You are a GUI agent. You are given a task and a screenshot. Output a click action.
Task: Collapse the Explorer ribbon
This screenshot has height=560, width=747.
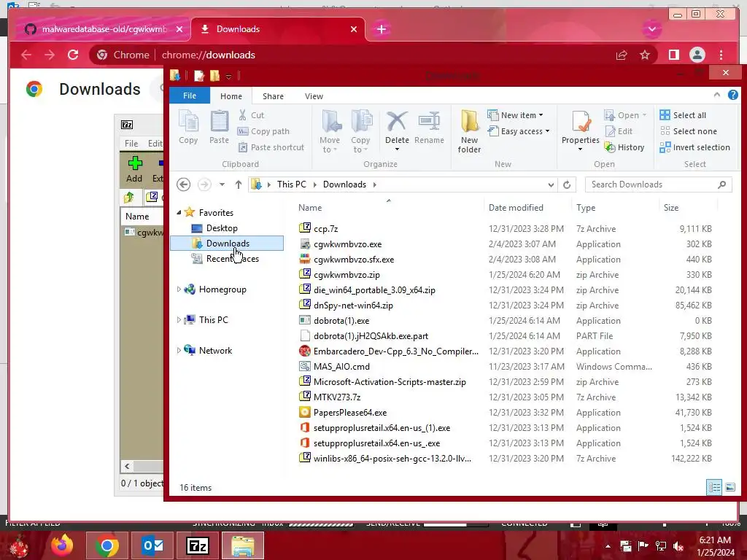pos(717,96)
